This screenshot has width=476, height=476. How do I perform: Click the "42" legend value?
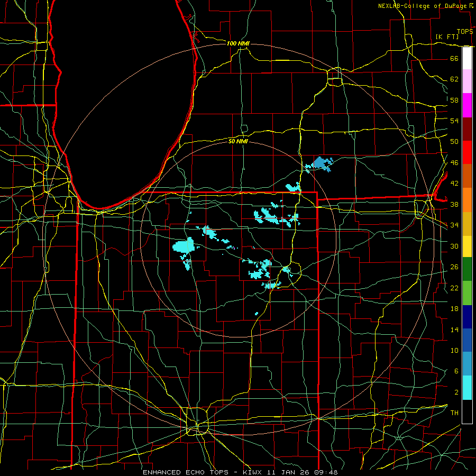(454, 183)
